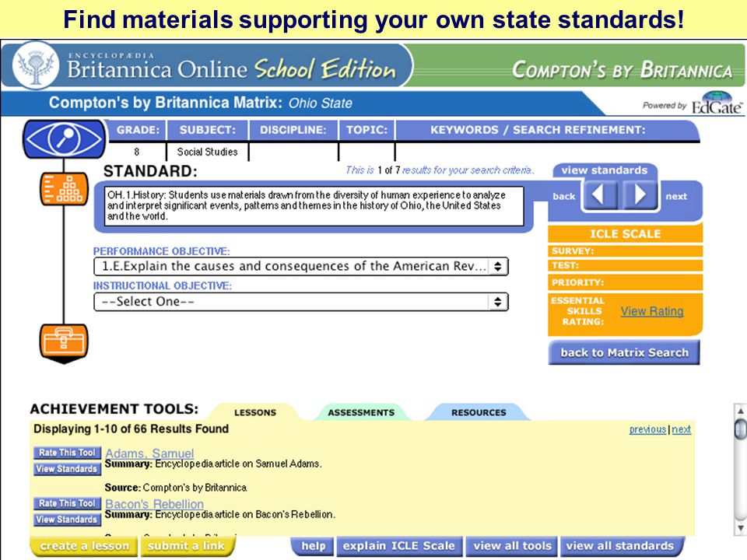Click the scrollbar down arrow
Image resolution: width=747 pixels, height=560 pixels.
[x=740, y=527]
